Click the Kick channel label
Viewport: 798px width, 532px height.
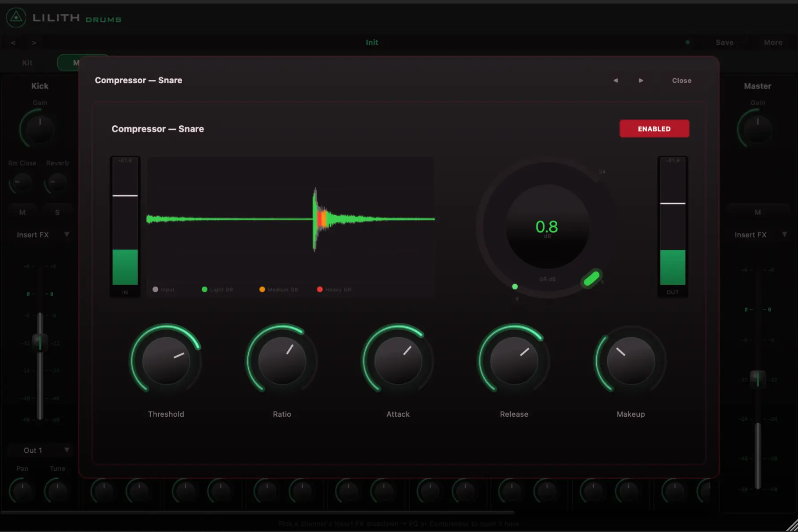point(40,86)
